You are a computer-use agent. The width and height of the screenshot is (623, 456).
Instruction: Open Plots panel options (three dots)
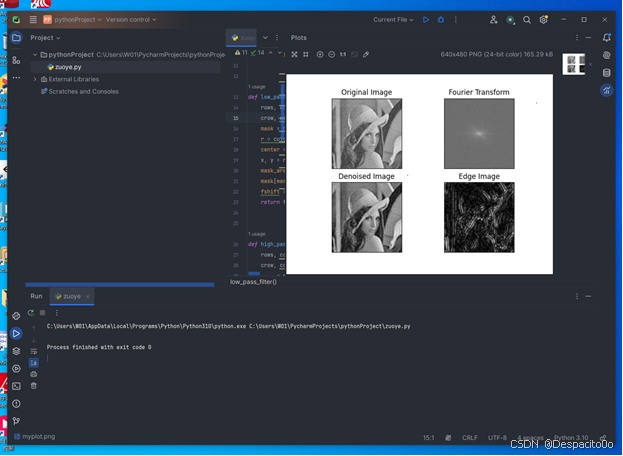pyautogui.click(x=577, y=38)
